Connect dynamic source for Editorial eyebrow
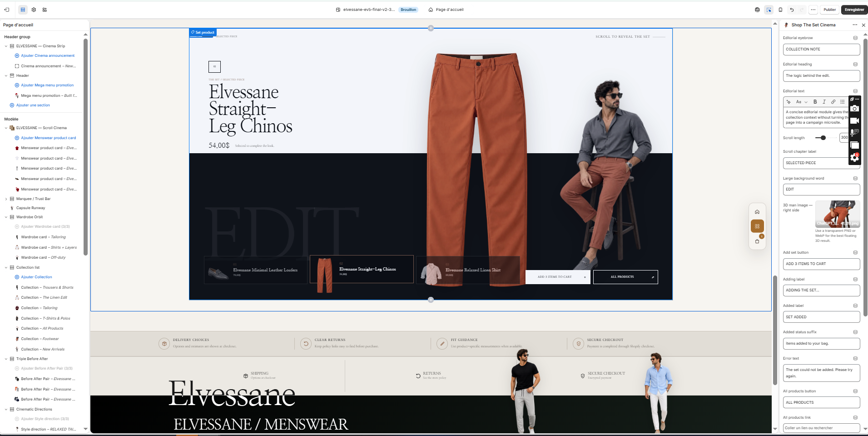The width and height of the screenshot is (868, 436). pos(855,38)
